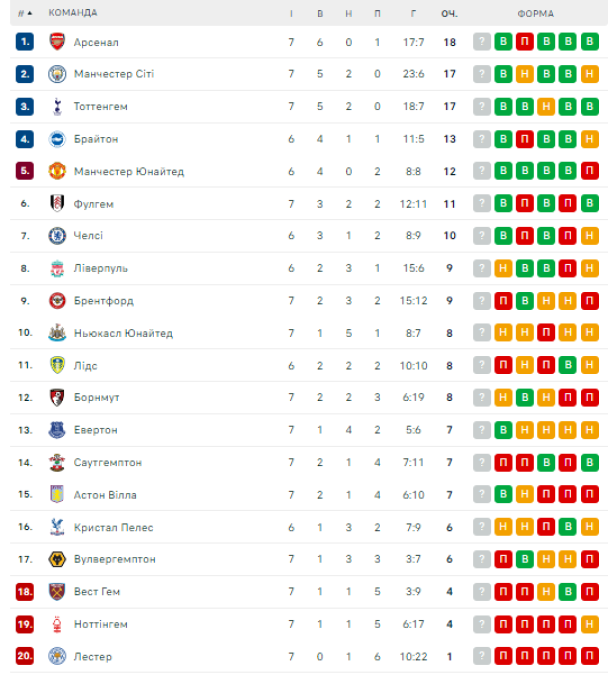The image size is (608, 675).
Task: Click the Tottenham club crest icon
Action: tap(56, 107)
